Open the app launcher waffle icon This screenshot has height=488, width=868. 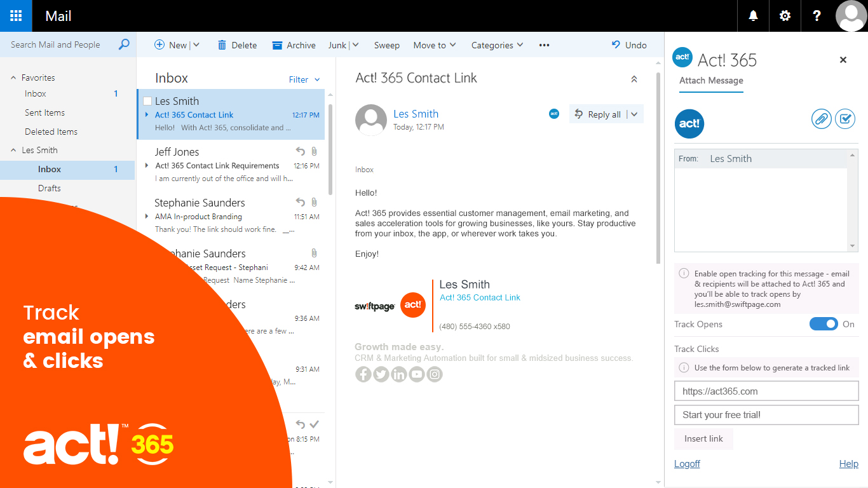click(x=16, y=16)
